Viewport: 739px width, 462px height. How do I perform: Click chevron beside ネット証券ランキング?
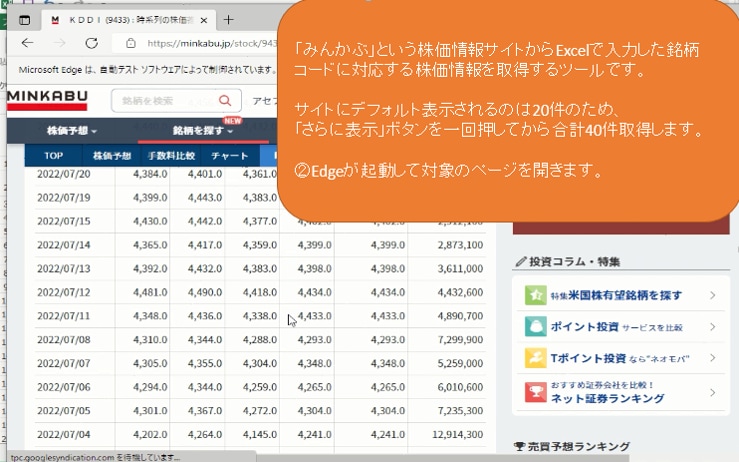pyautogui.click(x=713, y=392)
